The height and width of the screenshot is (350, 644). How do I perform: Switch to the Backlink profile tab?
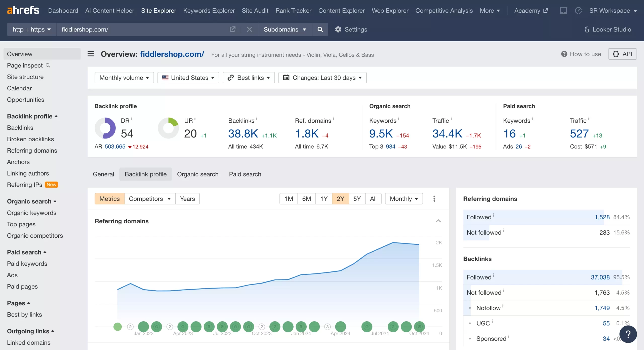[146, 174]
